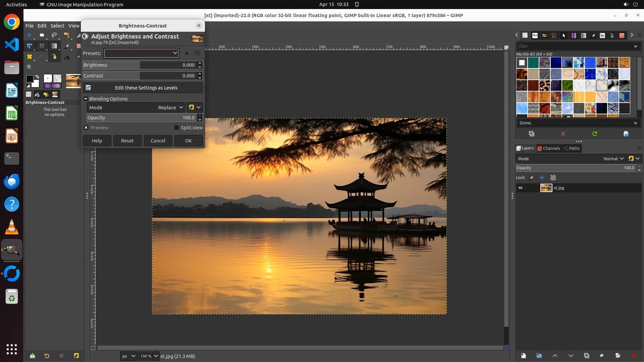Open the Select menu

(x=57, y=26)
